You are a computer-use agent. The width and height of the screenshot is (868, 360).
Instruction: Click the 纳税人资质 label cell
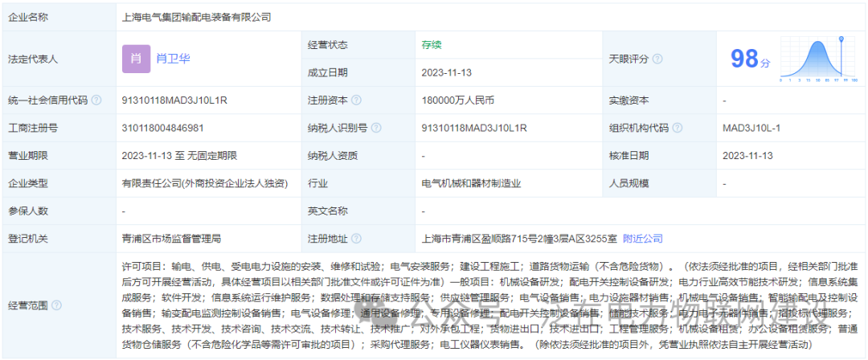[358, 156]
